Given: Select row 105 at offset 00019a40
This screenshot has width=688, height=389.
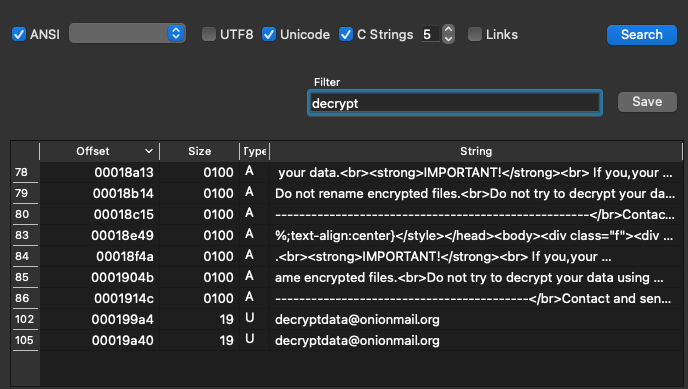Looking at the screenshot, I should coord(347,341).
